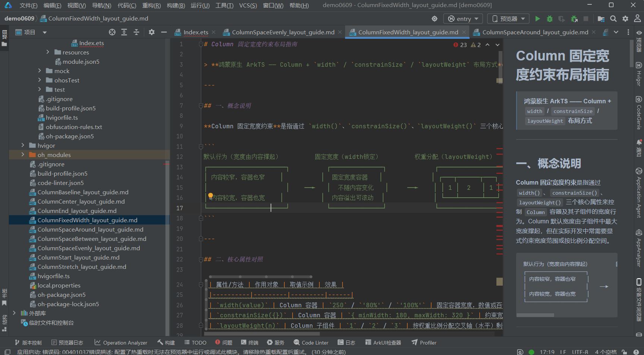Hide the project tool panel

coord(164,32)
